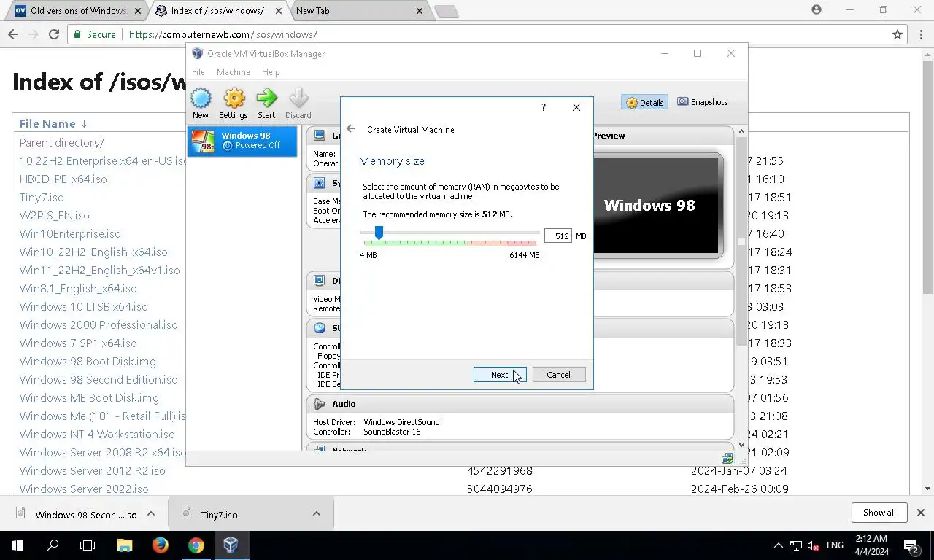Select Windows 98 VM in list

[x=242, y=141]
